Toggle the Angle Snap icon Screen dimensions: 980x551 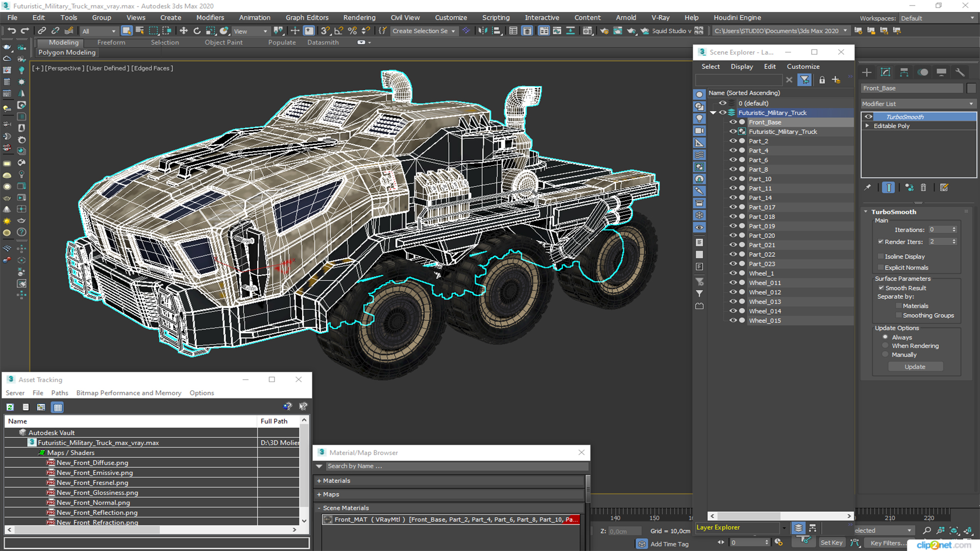(x=338, y=31)
